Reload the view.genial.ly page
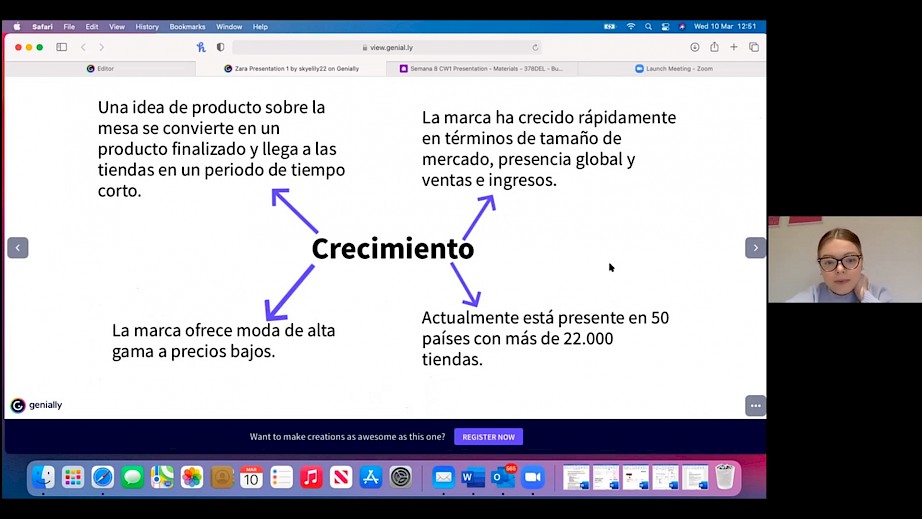The height and width of the screenshot is (519, 922). click(536, 47)
